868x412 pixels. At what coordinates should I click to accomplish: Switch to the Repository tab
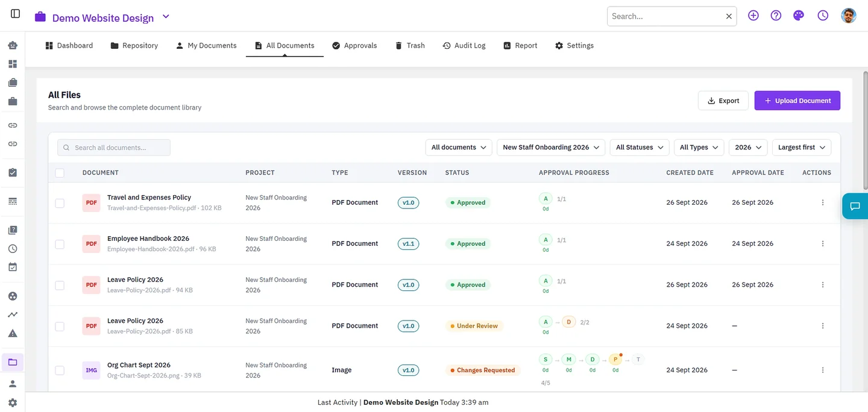[x=134, y=45]
